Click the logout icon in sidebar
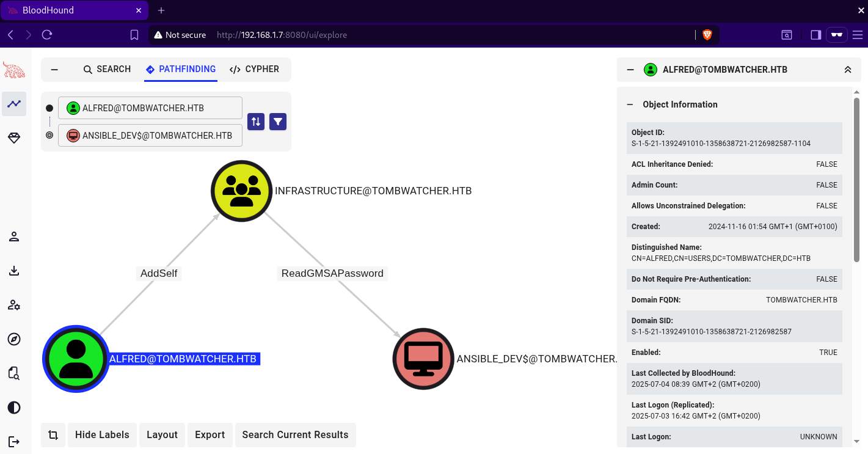 14,441
